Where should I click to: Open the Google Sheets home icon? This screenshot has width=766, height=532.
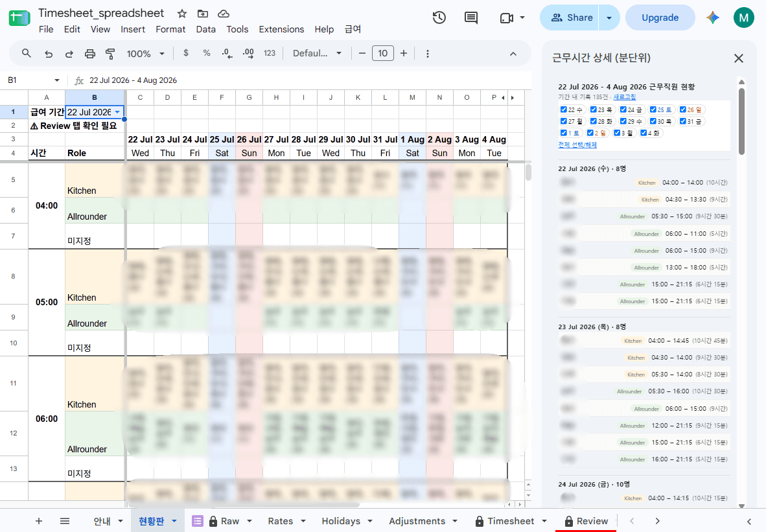click(19, 18)
